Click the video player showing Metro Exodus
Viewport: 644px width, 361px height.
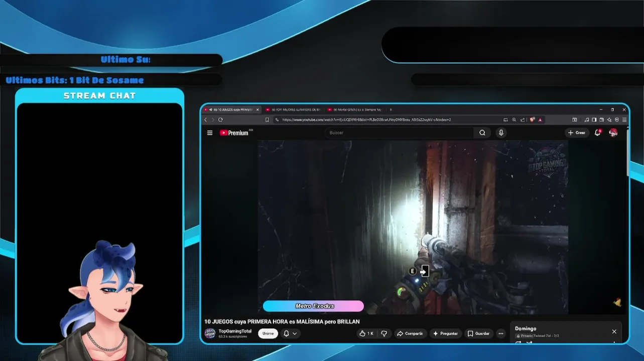click(x=413, y=227)
